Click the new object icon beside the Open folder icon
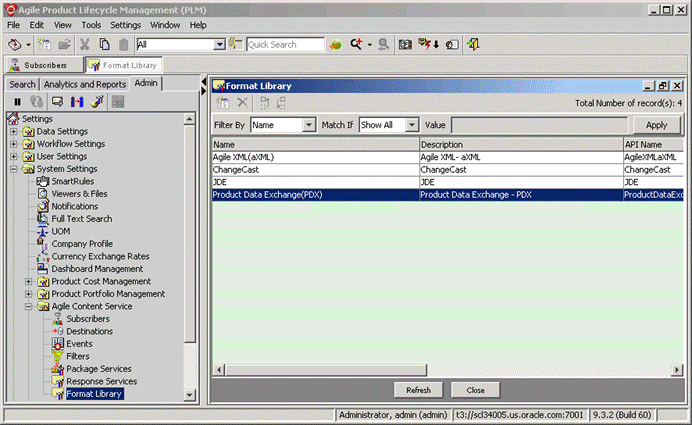 coord(45,44)
